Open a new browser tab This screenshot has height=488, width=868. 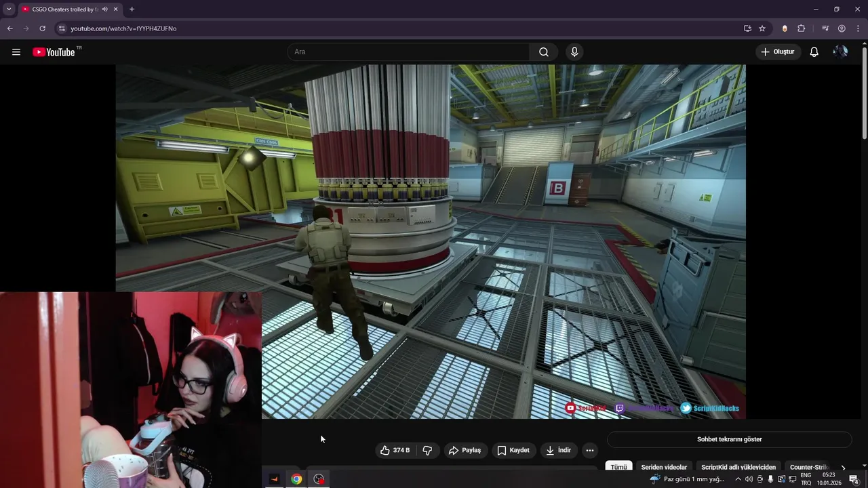click(x=132, y=9)
